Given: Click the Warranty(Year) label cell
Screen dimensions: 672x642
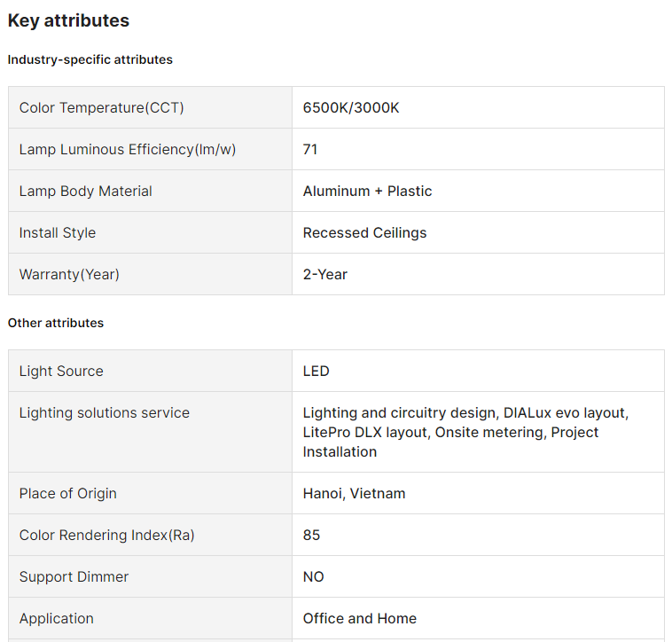Looking at the screenshot, I should click(69, 274).
